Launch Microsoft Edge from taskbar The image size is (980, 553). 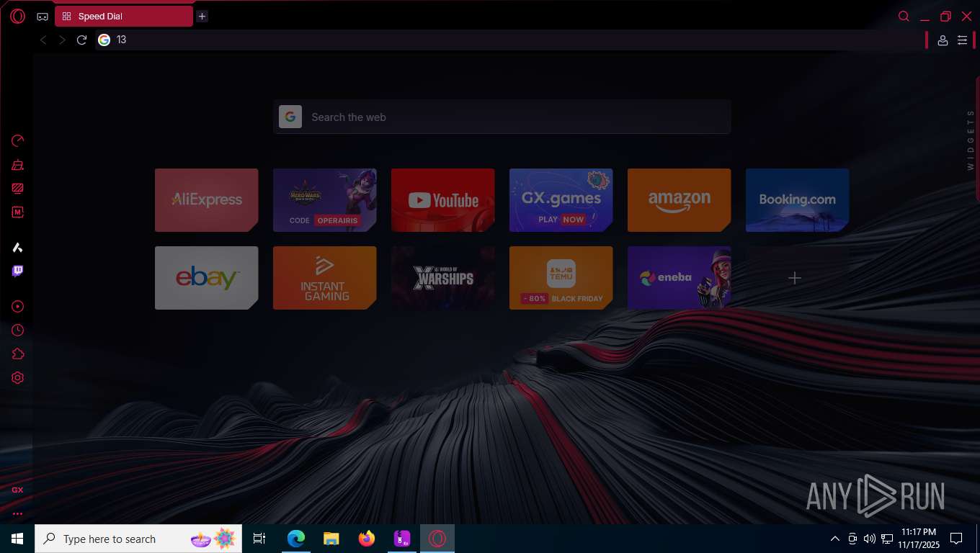pyautogui.click(x=296, y=539)
